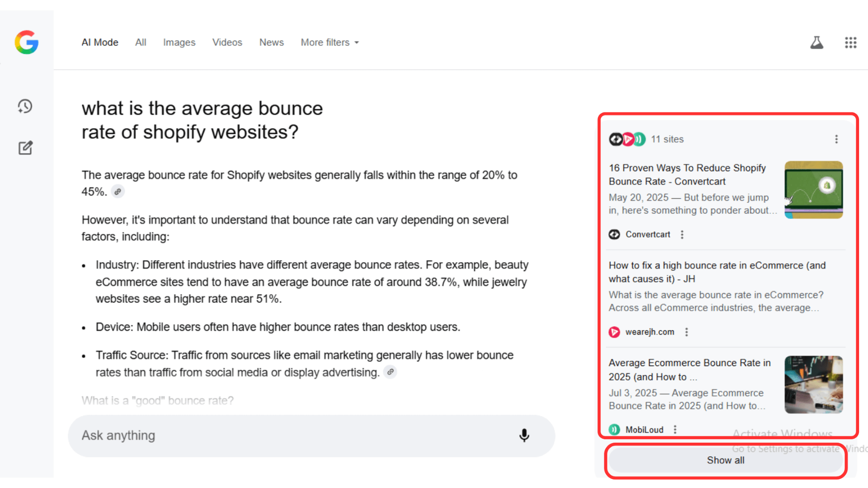Open Search Labs flask icon
Screen dimensions: 868x488
(816, 42)
